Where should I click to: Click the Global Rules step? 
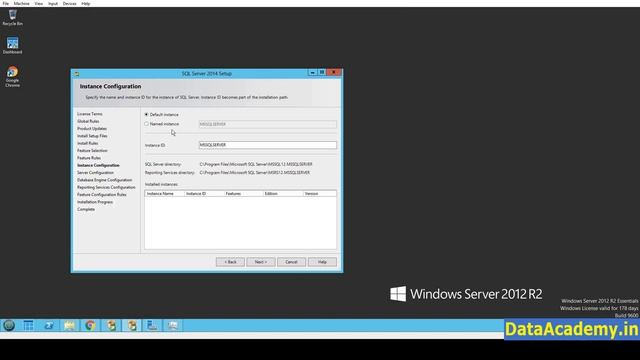click(88, 121)
